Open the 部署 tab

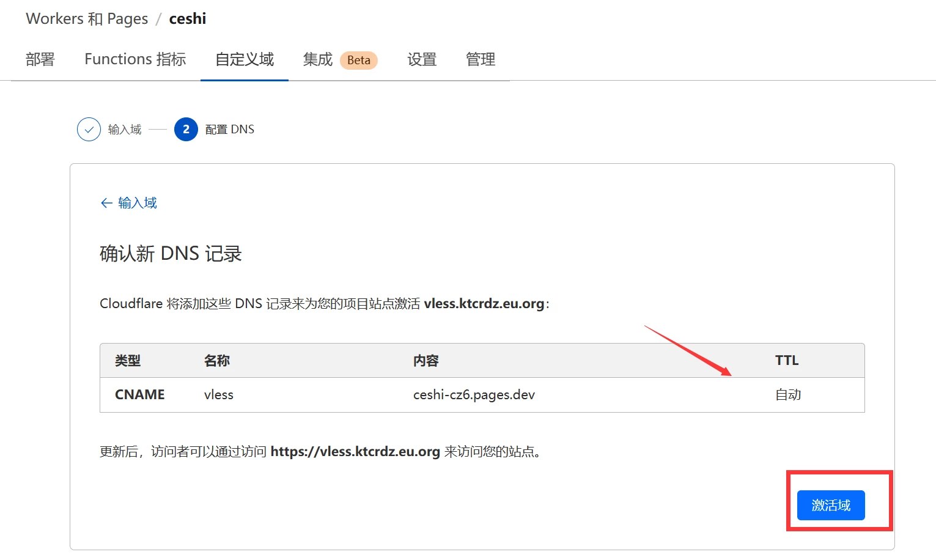tap(40, 59)
